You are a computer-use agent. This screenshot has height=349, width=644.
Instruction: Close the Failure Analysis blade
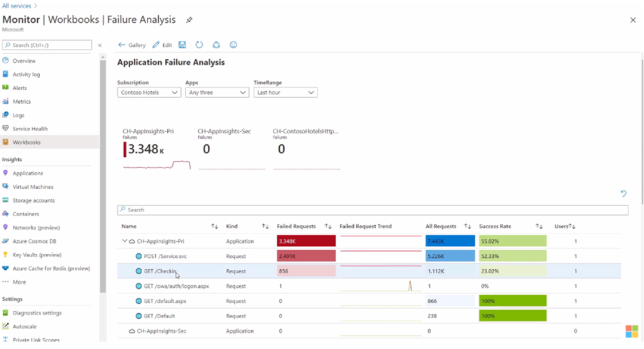(x=633, y=20)
